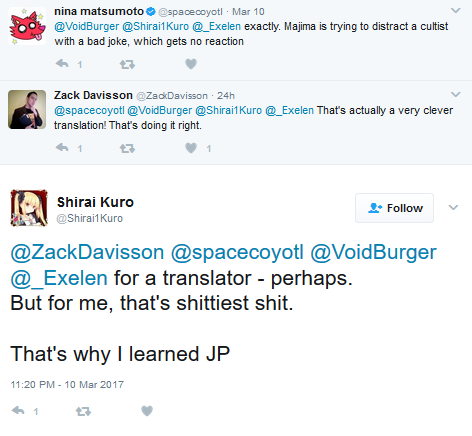Follow Shirai Kuro
This screenshot has height=436, width=472.
point(394,208)
